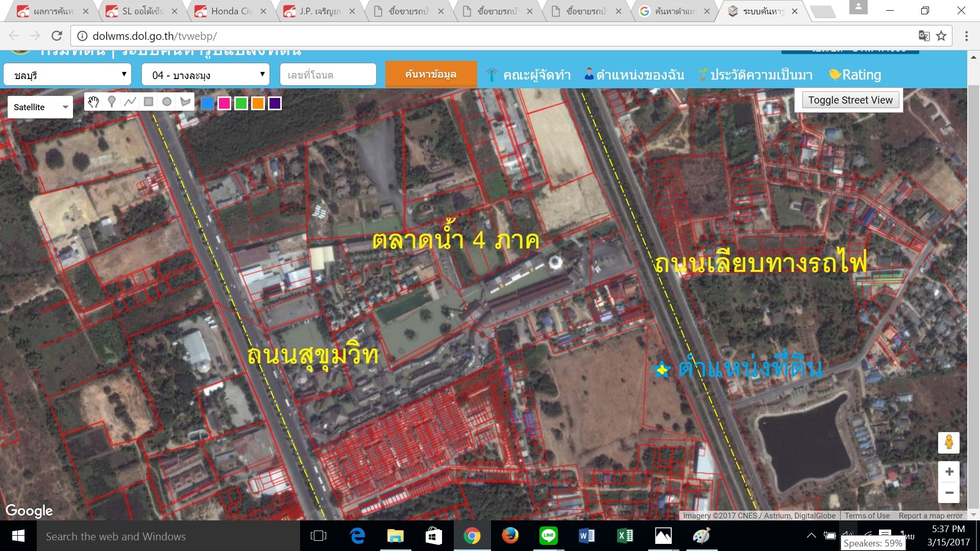Select the polyline drawing tool
Image resolution: width=980 pixels, height=551 pixels.
click(x=130, y=102)
